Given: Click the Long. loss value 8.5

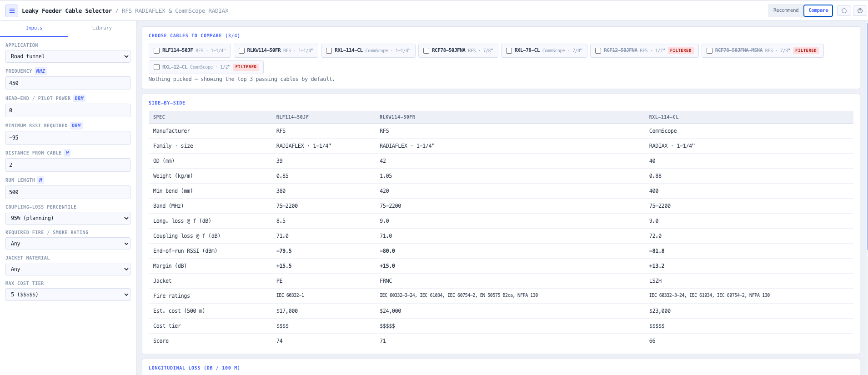Looking at the screenshot, I should tap(281, 221).
